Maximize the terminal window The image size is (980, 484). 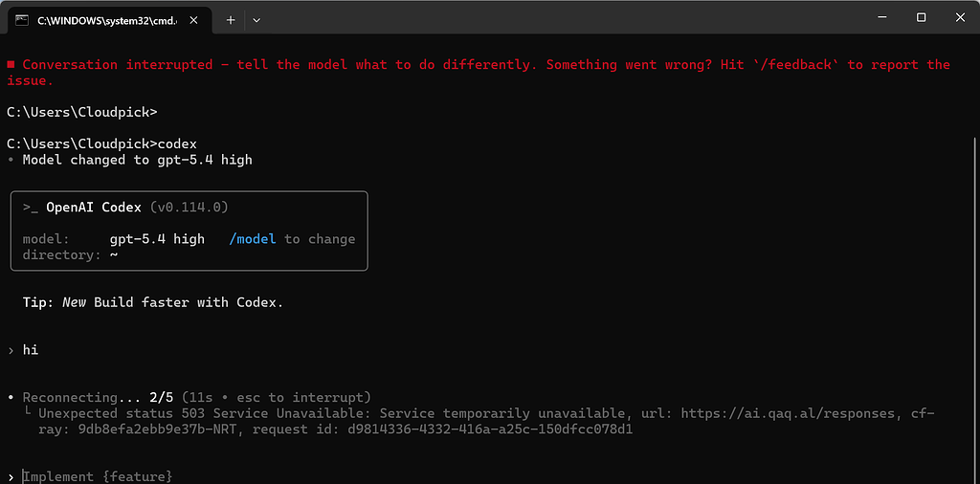coord(921,17)
